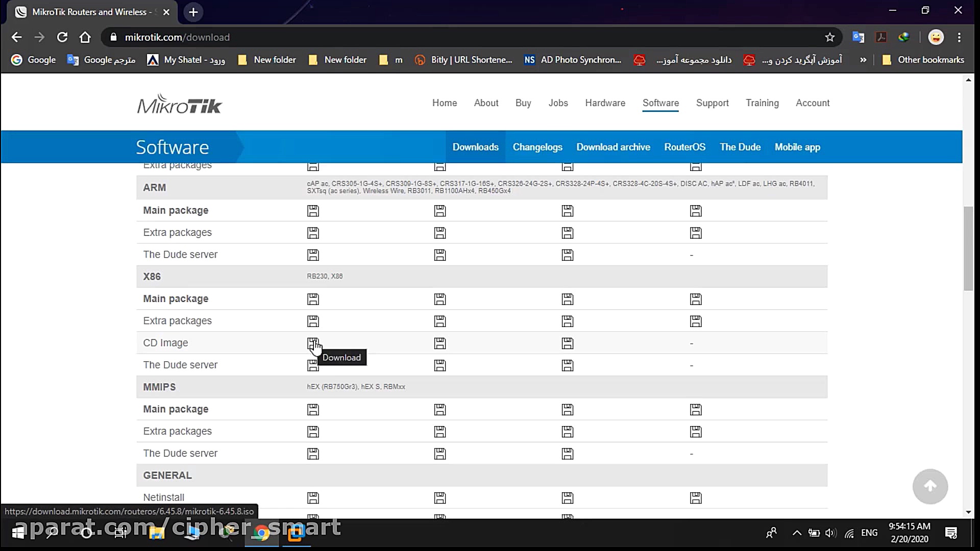Go to the Support page link
This screenshot has width=980, height=551.
pos(712,103)
